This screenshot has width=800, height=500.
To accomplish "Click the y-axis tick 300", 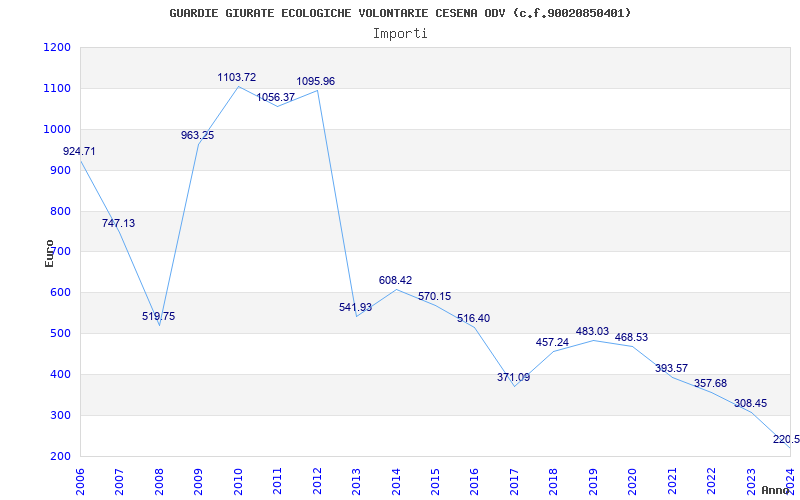I will tap(60, 415).
